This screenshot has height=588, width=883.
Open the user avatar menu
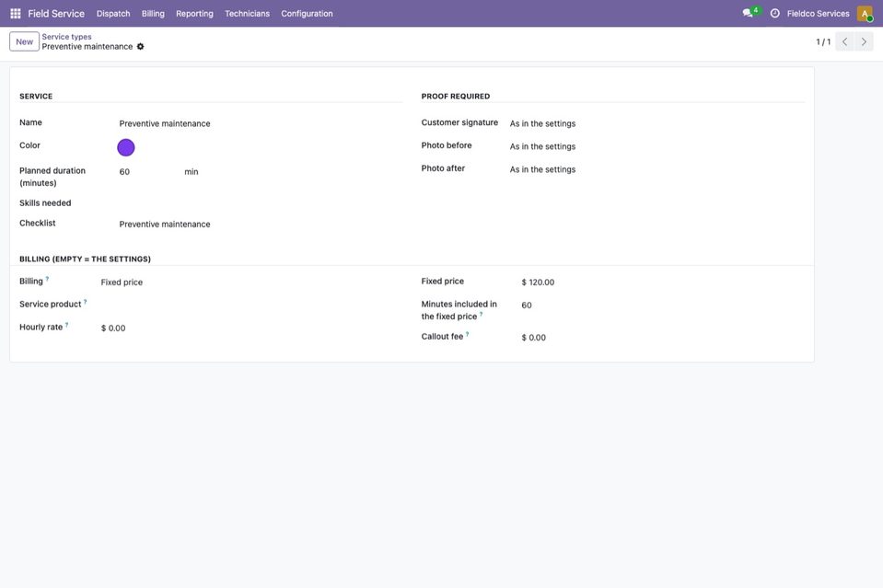click(865, 14)
